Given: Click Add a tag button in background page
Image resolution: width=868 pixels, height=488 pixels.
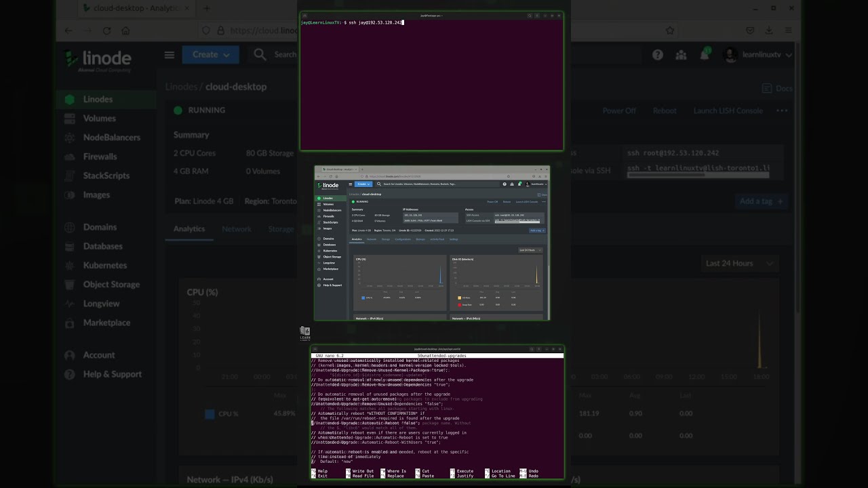Looking at the screenshot, I should pyautogui.click(x=762, y=201).
